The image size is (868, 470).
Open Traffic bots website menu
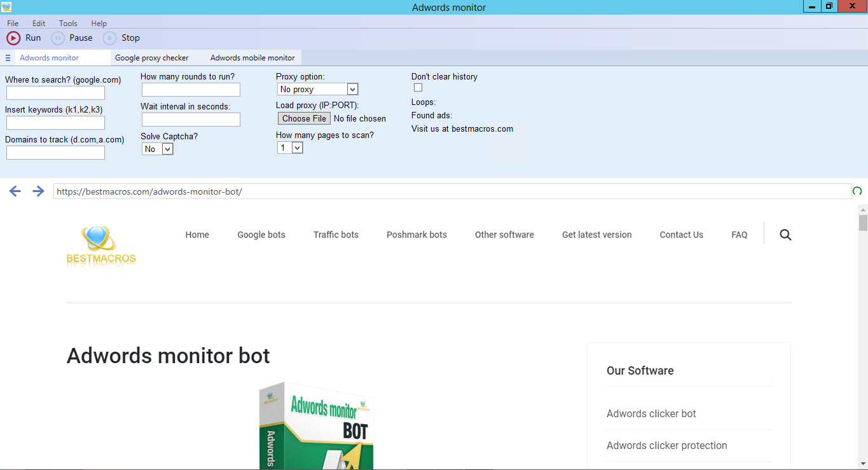click(x=336, y=235)
